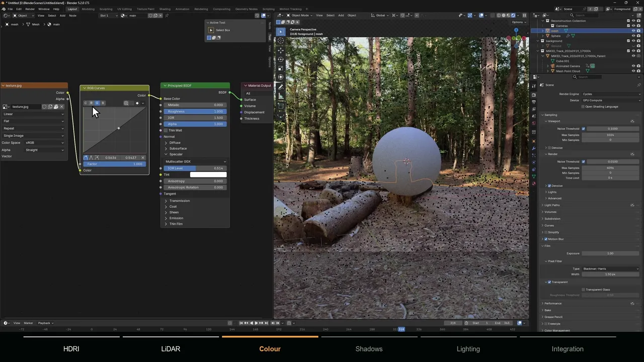The height and width of the screenshot is (362, 644).
Task: Delete the selected curve point with X
Action: [143, 158]
